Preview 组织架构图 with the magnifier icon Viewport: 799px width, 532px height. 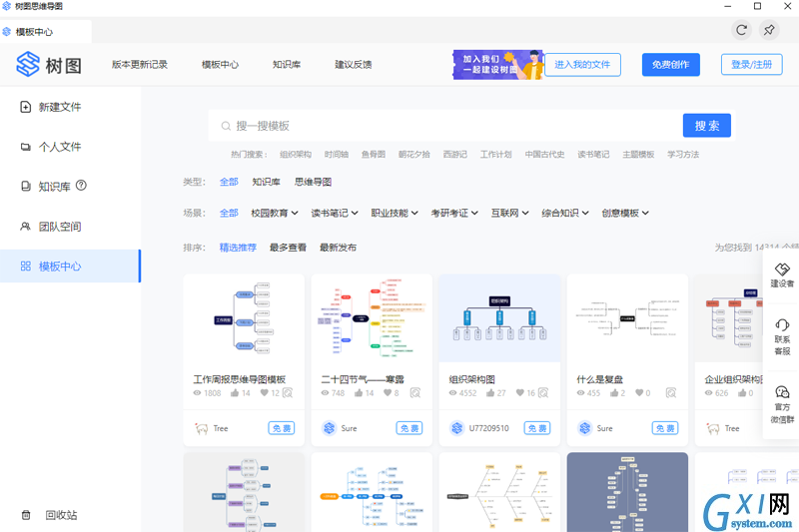(x=543, y=392)
